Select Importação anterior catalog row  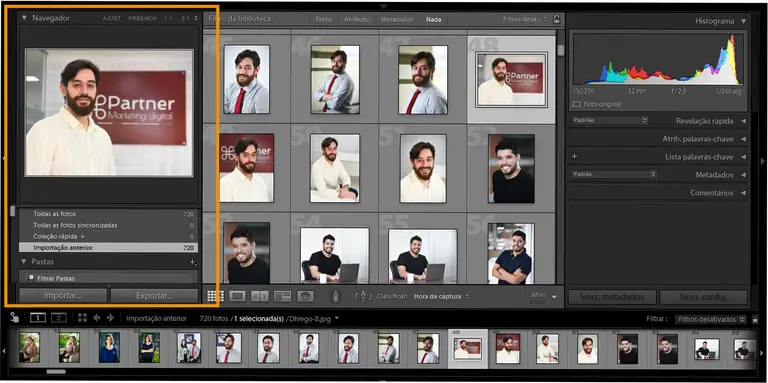click(x=108, y=248)
